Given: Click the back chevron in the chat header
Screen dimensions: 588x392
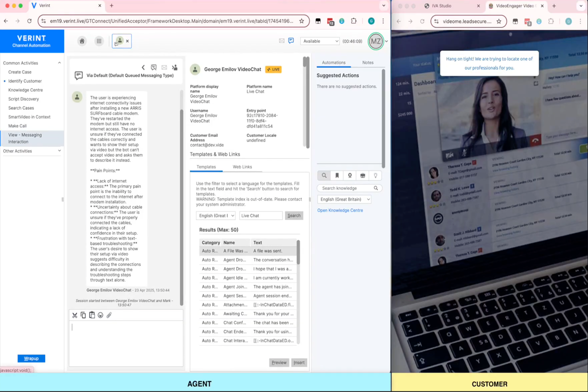Looking at the screenshot, I should point(143,67).
